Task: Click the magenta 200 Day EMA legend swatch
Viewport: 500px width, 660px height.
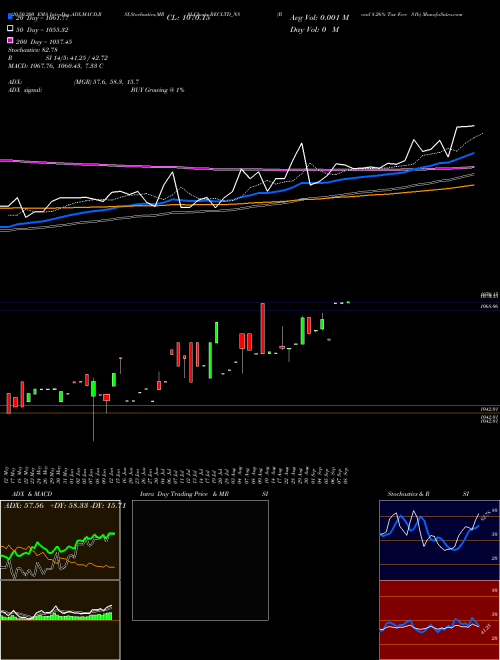Action: pos(11,40)
